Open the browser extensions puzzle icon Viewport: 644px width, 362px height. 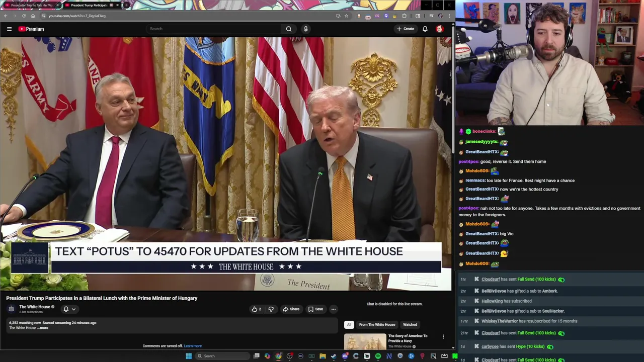[x=404, y=16]
